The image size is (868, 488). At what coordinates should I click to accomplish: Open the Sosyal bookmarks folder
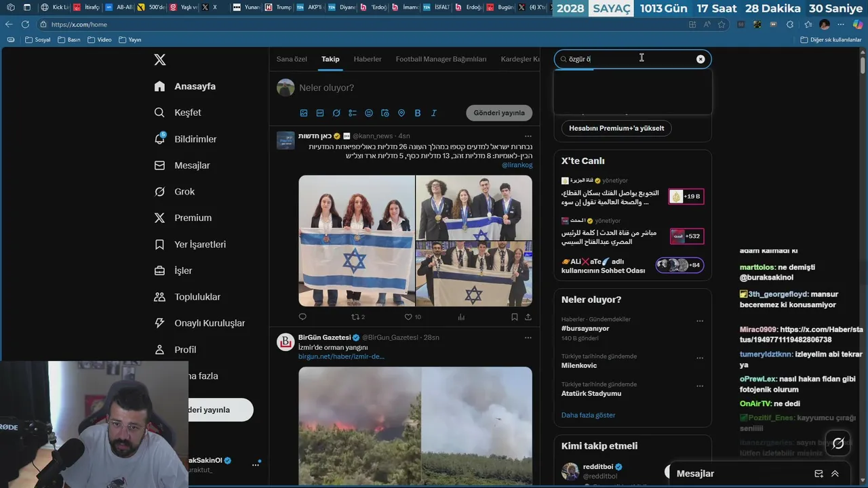click(x=38, y=40)
